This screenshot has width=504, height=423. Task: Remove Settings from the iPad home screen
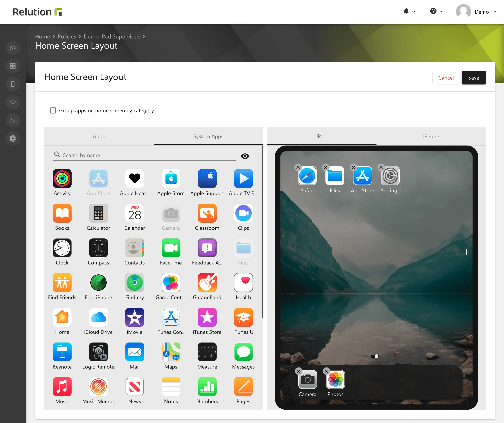(381, 167)
